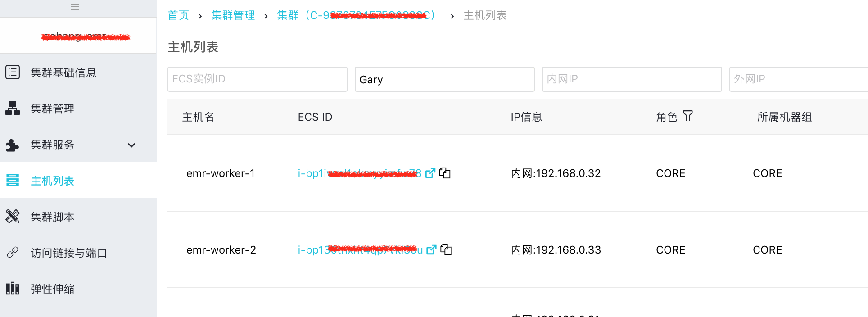Click the 内网IP filter field
The height and width of the screenshot is (317, 868).
pyautogui.click(x=632, y=79)
